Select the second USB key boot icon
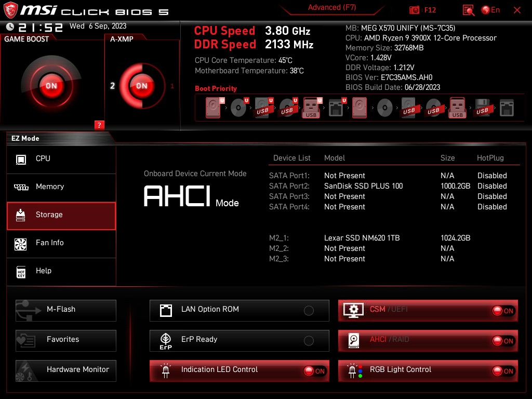 [458, 108]
